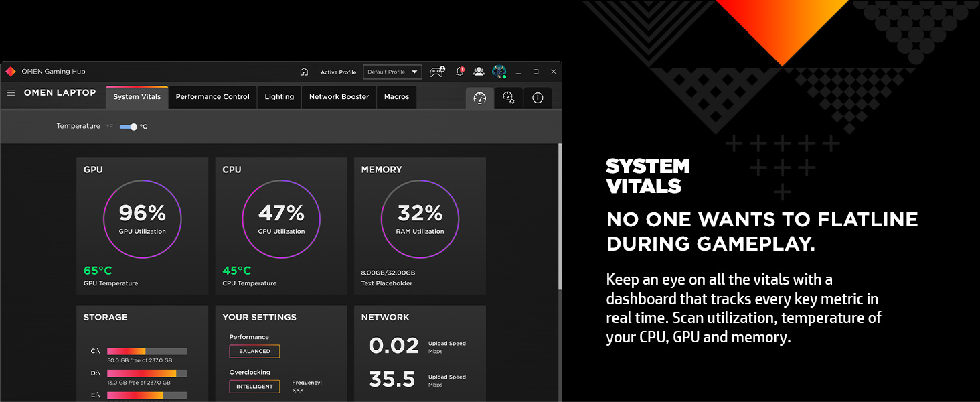Open the notifications bell icon

(460, 72)
